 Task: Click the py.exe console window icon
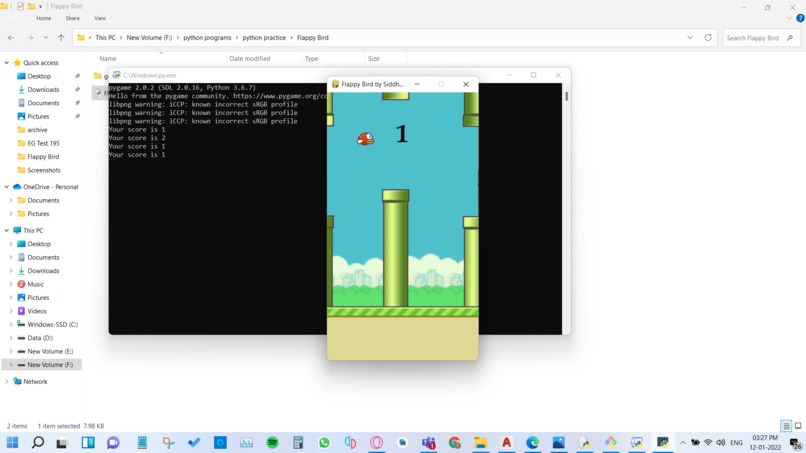tap(116, 75)
